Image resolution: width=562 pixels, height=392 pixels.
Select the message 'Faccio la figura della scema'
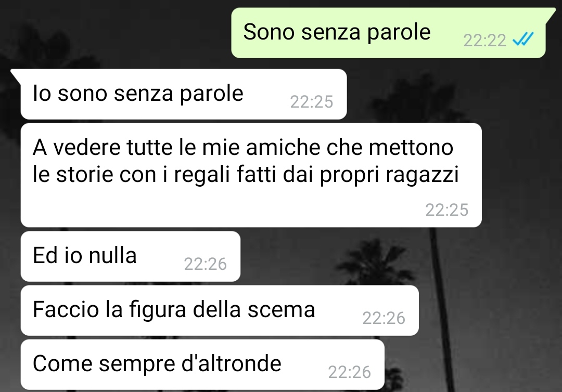220,310
